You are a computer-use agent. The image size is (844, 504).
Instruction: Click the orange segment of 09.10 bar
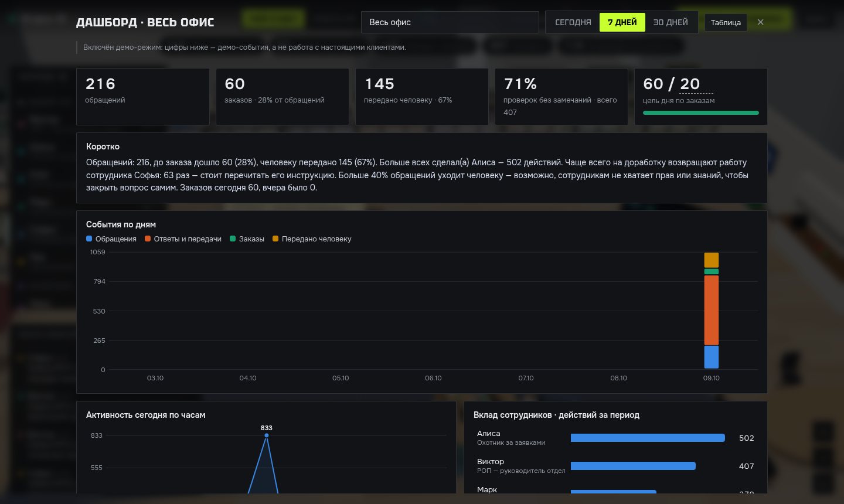[x=711, y=310]
